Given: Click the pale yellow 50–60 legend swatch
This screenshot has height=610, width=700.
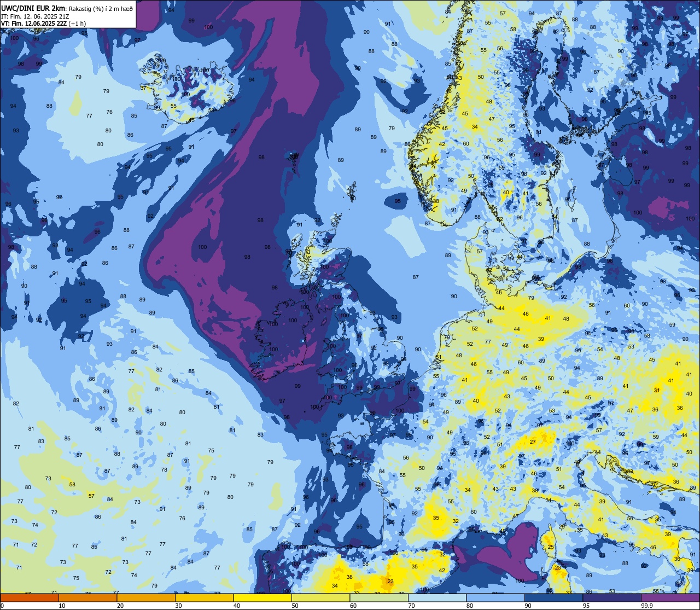Looking at the screenshot, I should tap(320, 597).
